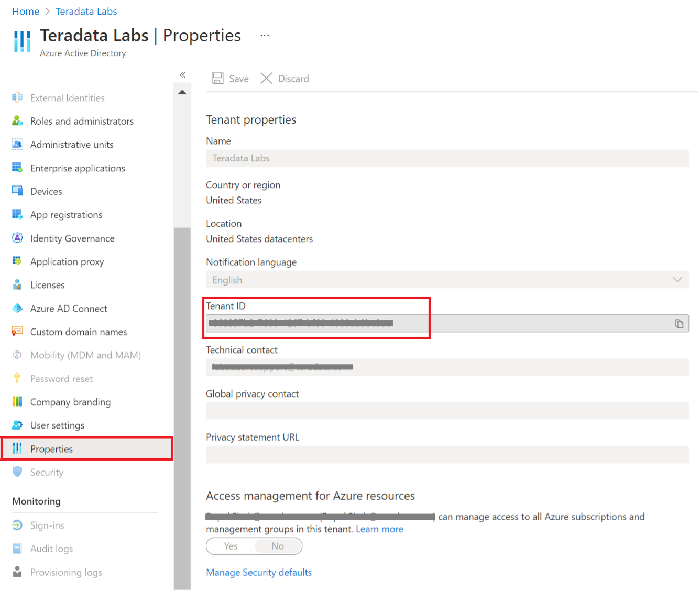This screenshot has height=592, width=700.
Task: Open the ellipsis more options menu
Action: 265,36
